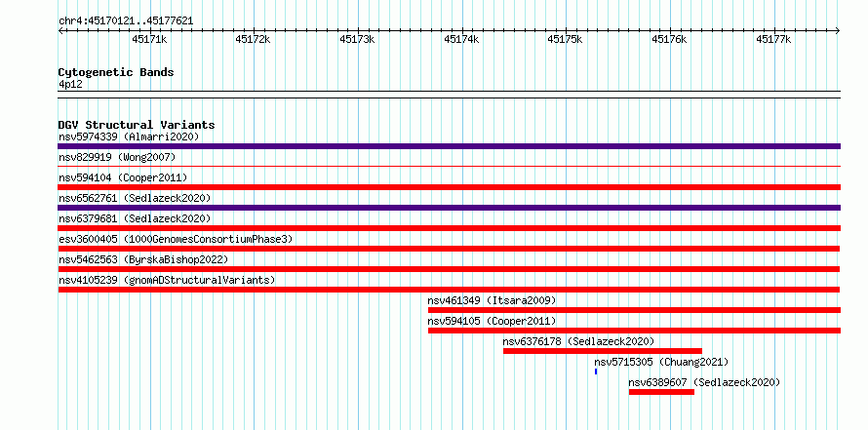Select the thin red nsv829919 variant line
Screen dimensions: 868x430
pos(449,166)
